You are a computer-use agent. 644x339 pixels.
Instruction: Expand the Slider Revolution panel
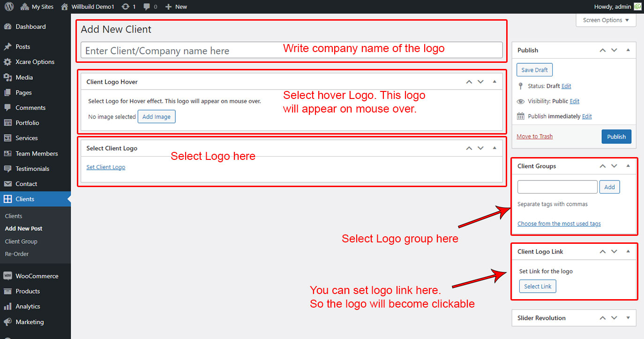click(628, 318)
